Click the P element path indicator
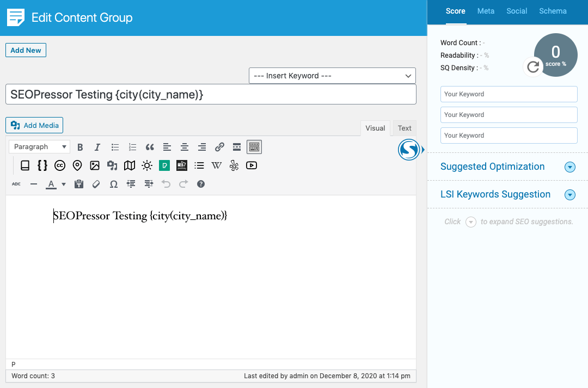588x388 pixels. (x=14, y=365)
